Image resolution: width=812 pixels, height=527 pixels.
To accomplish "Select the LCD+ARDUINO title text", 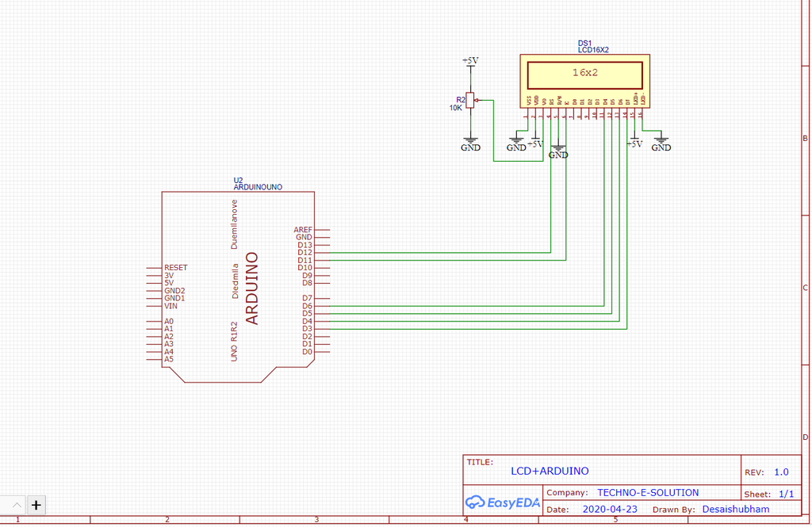I will tap(549, 471).
